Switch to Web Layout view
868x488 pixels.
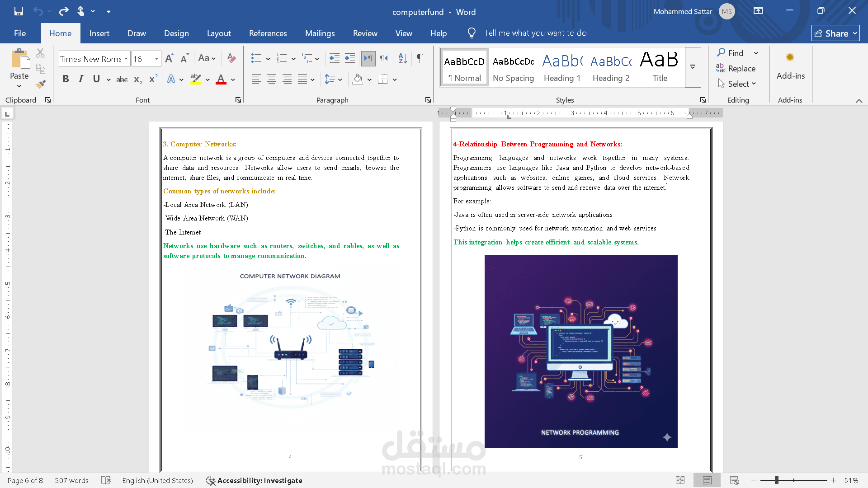[734, 480]
